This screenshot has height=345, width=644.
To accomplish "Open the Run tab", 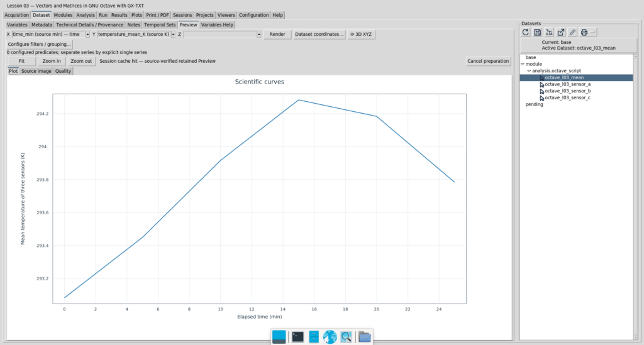I will point(103,15).
